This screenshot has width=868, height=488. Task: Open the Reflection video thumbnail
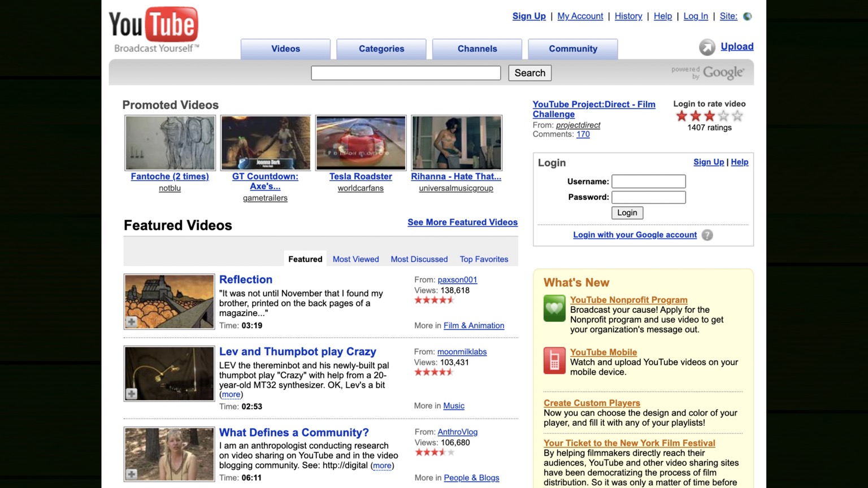click(x=170, y=302)
